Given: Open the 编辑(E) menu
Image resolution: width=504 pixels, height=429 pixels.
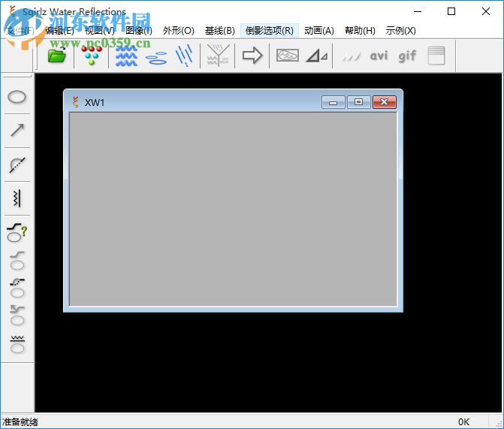Looking at the screenshot, I should point(59,31).
